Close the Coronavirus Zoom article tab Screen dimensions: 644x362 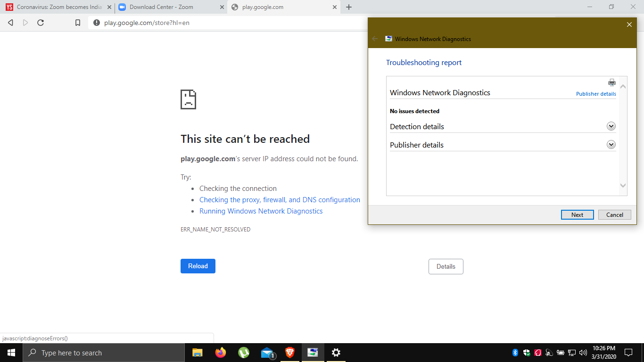[109, 7]
